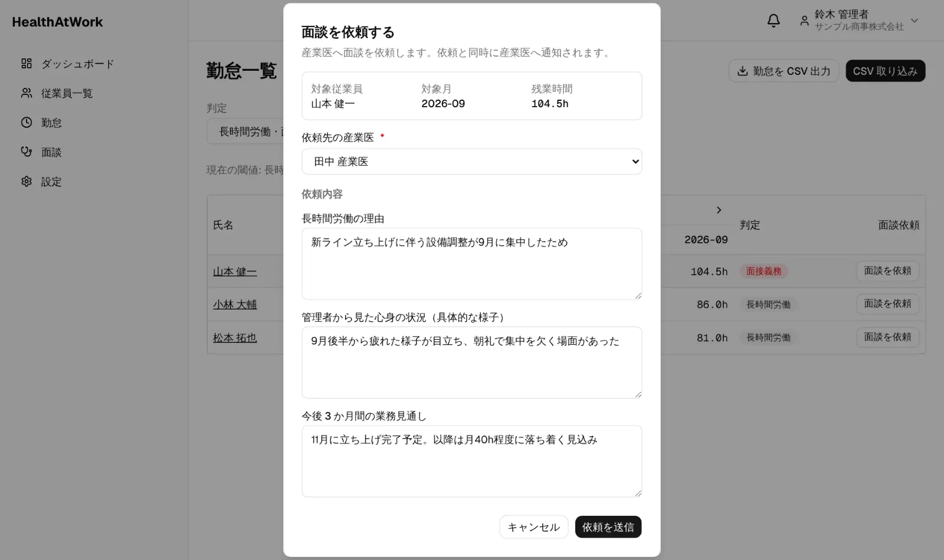Image resolution: width=944 pixels, height=560 pixels.
Task: Click the 管理者から見た心身の状況 text area
Action: pyautogui.click(x=471, y=363)
